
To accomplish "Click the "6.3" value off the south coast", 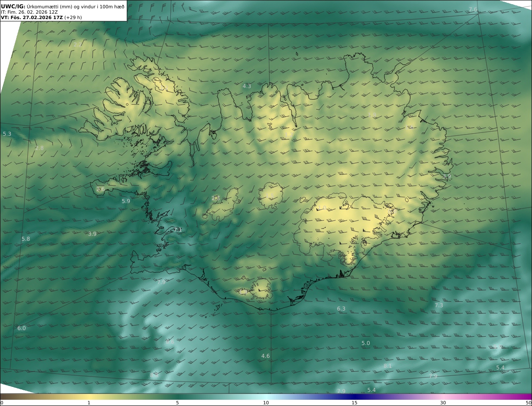I will click(341, 308).
